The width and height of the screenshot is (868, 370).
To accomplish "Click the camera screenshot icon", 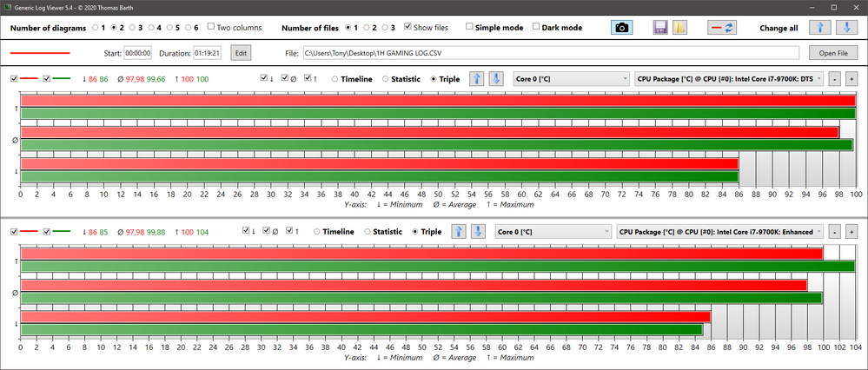I will (x=621, y=28).
